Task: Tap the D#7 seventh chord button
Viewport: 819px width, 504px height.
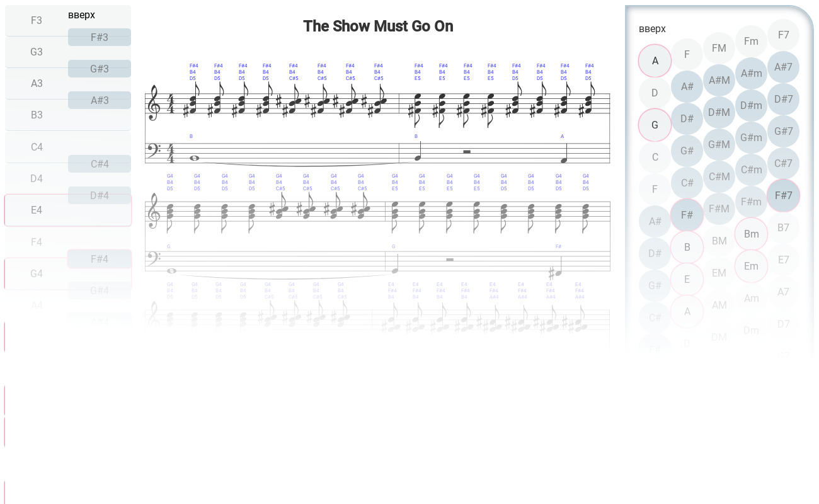Action: (783, 99)
